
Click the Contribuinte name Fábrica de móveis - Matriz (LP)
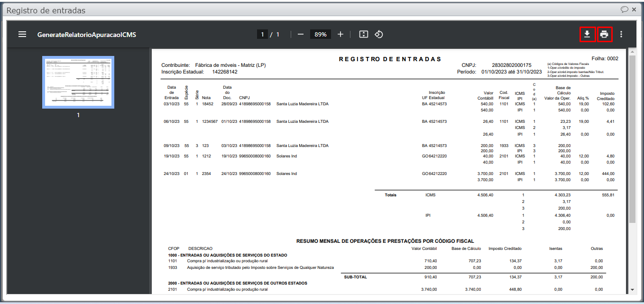(230, 65)
